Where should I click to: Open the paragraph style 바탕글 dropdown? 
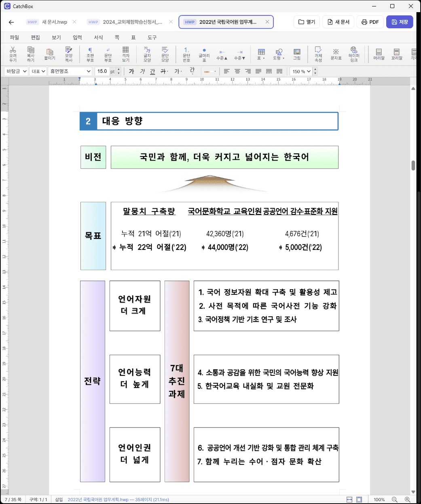(x=16, y=71)
